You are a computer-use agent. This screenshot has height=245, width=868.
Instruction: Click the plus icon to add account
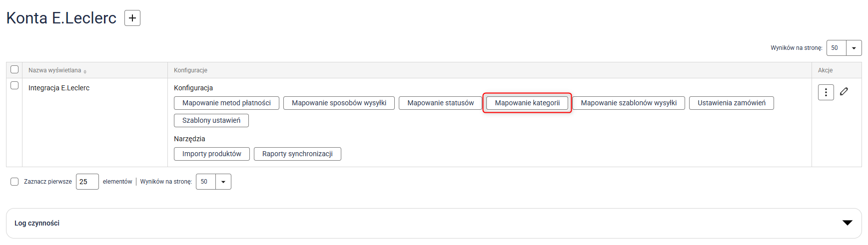point(132,18)
